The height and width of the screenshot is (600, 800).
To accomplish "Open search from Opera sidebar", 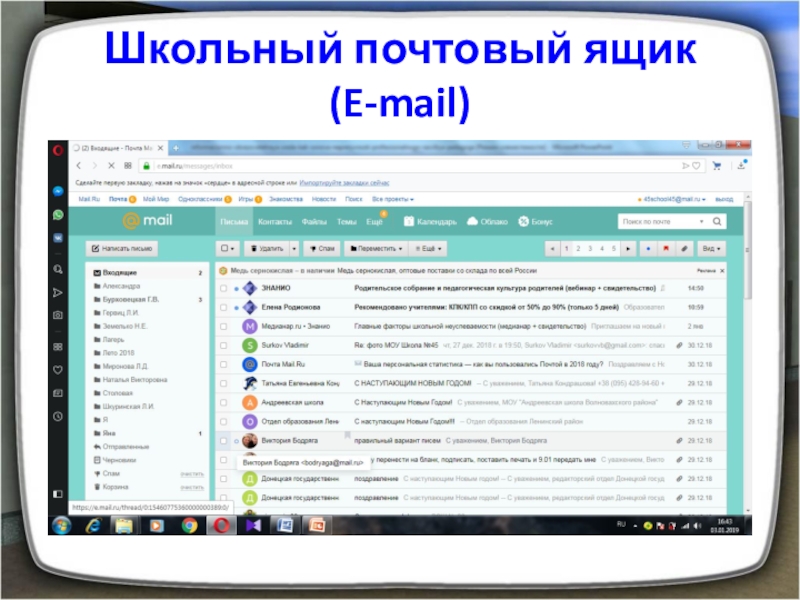I will pos(58,269).
